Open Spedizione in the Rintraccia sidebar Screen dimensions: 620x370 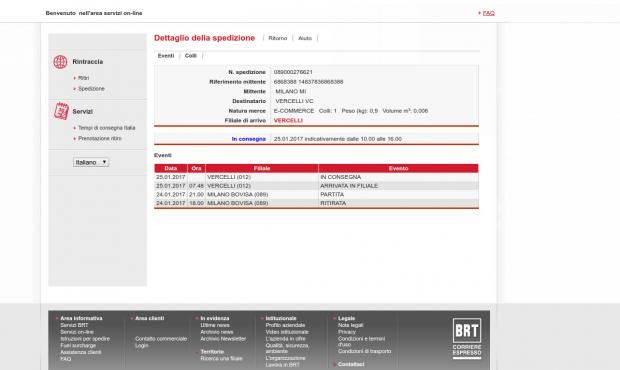coord(91,89)
